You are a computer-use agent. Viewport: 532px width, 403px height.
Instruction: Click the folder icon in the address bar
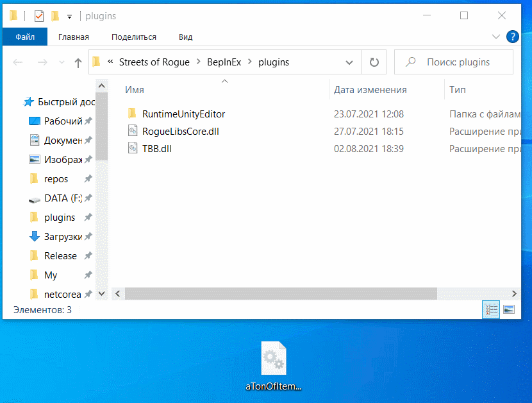point(97,62)
